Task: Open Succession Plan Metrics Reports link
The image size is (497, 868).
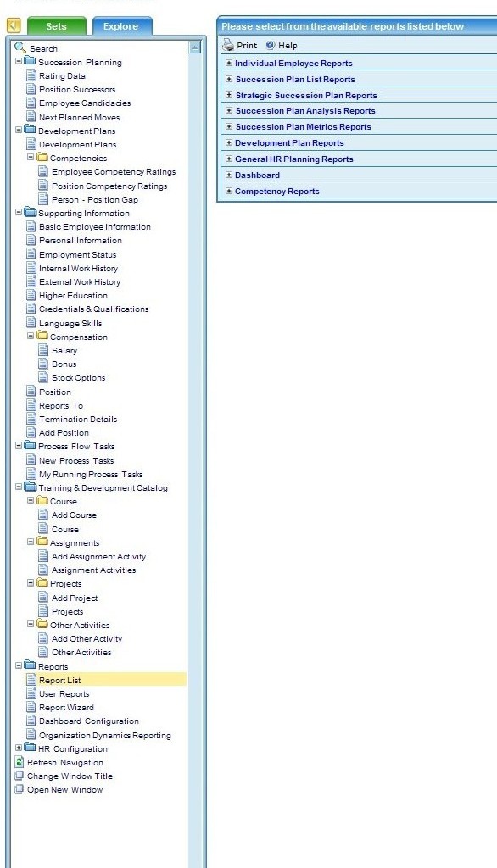Action: (x=303, y=127)
